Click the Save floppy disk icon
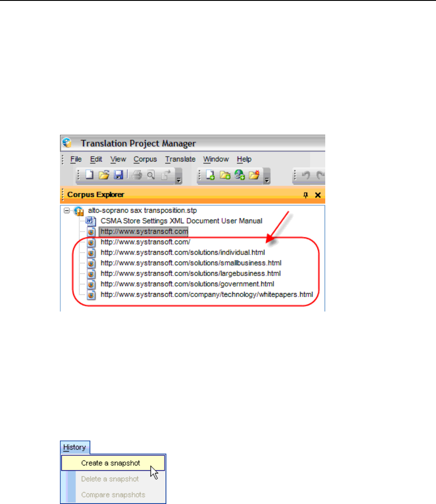 [119, 175]
